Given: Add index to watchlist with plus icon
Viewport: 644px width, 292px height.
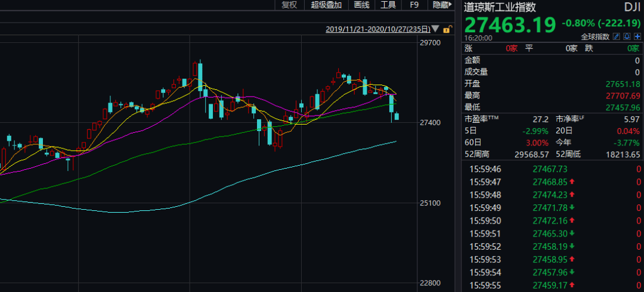Looking at the screenshot, I should pos(636,37).
